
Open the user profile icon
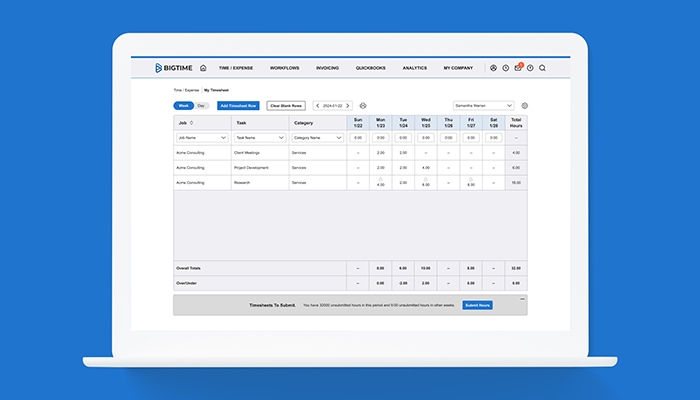point(493,68)
